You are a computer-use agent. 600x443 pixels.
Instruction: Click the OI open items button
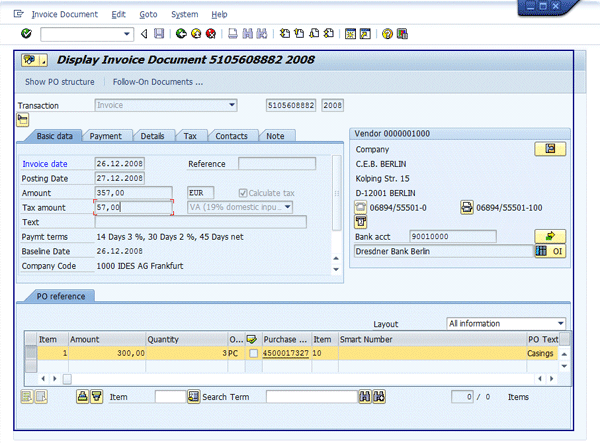point(550,251)
